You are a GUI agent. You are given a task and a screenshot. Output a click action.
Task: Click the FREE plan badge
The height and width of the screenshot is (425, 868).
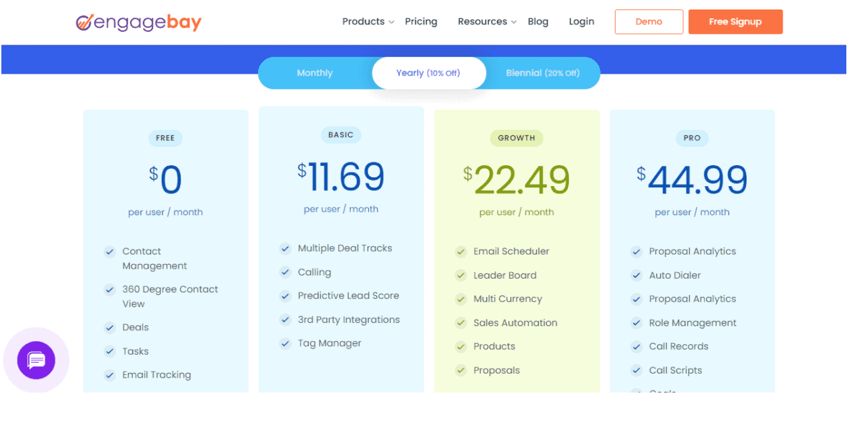coord(165,138)
